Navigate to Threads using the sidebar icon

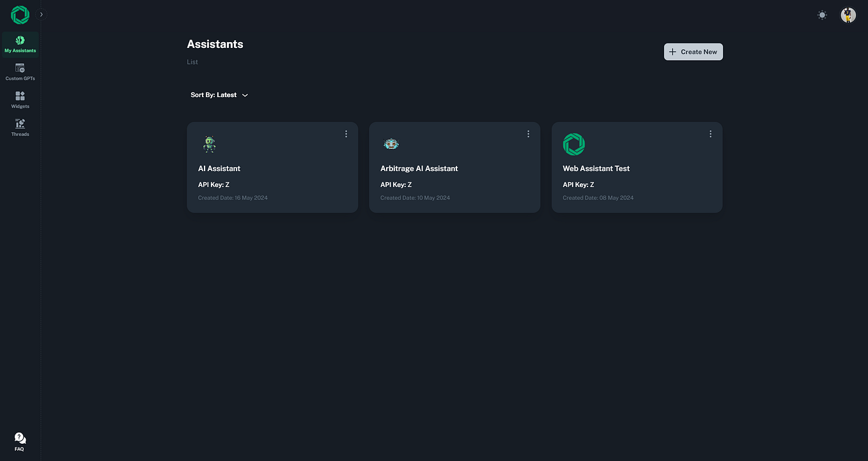[20, 126]
